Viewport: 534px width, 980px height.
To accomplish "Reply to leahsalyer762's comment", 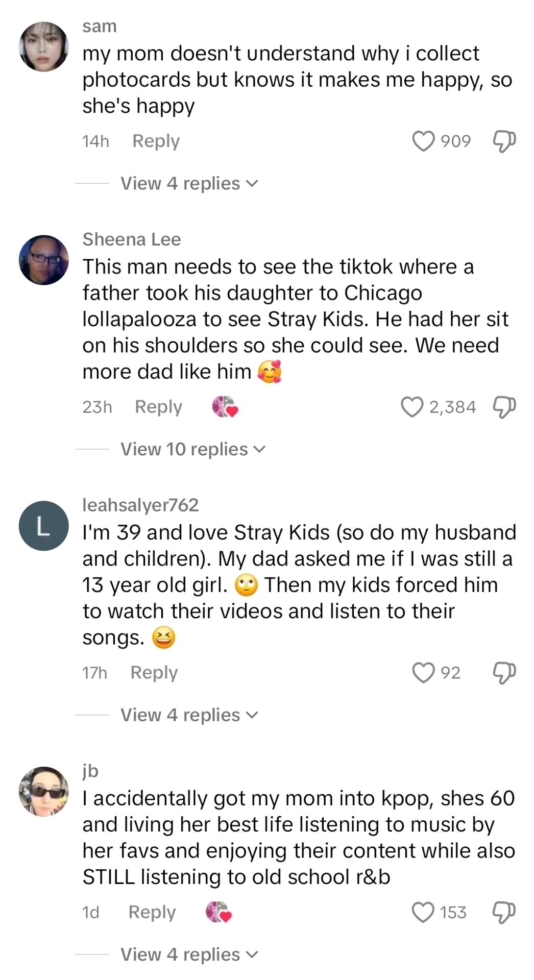I will click(x=153, y=673).
